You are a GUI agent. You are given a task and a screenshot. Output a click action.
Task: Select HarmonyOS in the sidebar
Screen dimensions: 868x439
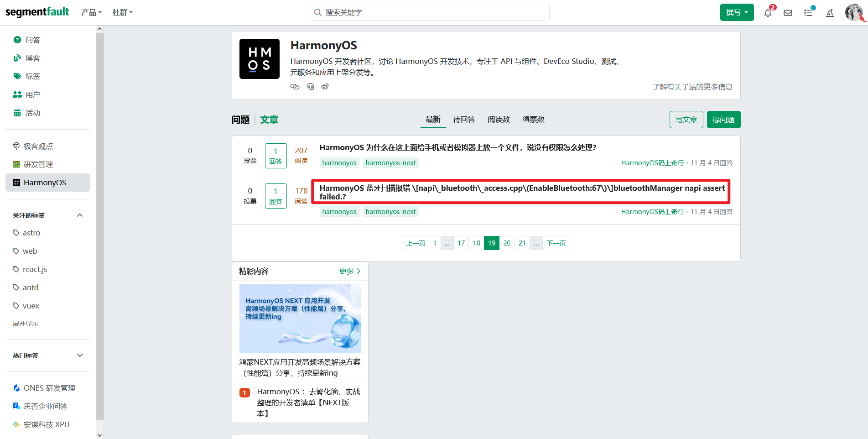[47, 183]
